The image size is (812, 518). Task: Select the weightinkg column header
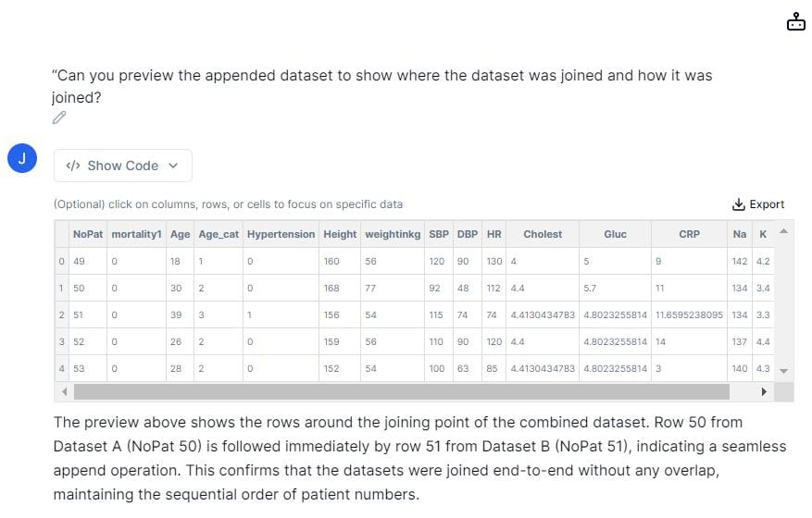coord(393,234)
